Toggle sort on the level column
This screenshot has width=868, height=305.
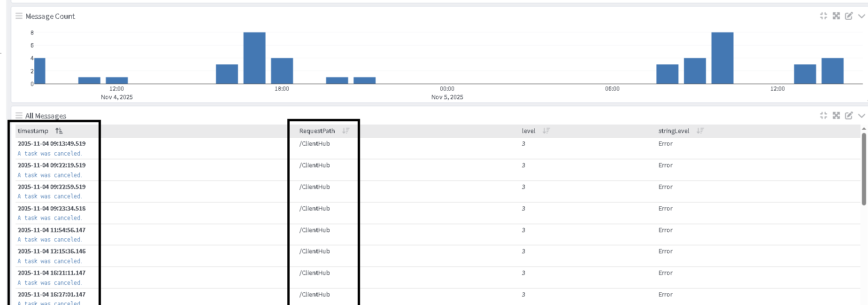coord(546,131)
